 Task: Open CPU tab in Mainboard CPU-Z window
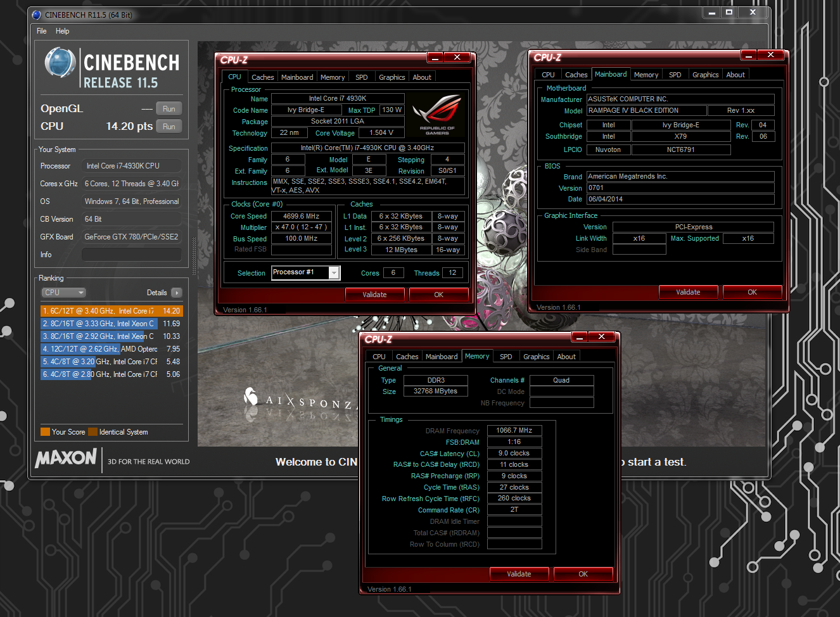coord(548,75)
